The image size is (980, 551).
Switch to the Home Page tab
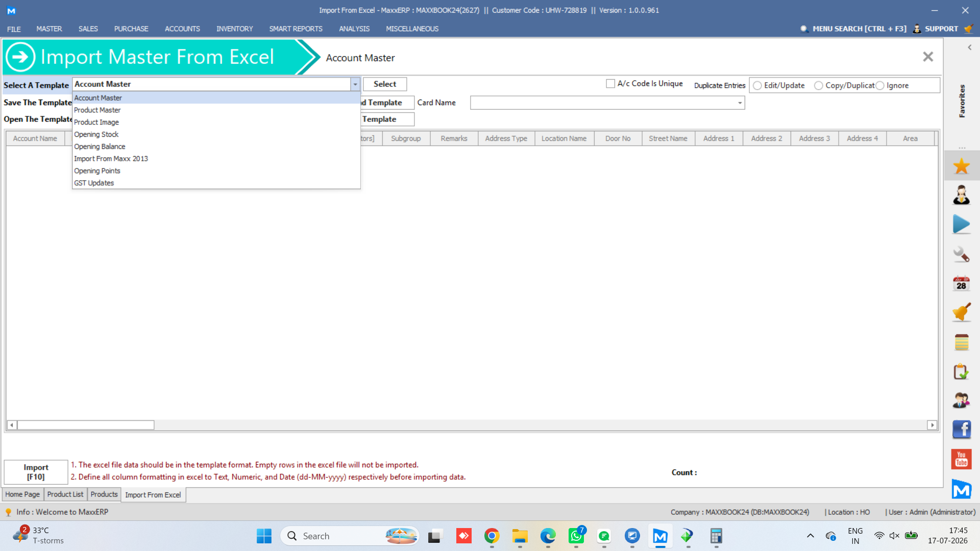pyautogui.click(x=22, y=494)
